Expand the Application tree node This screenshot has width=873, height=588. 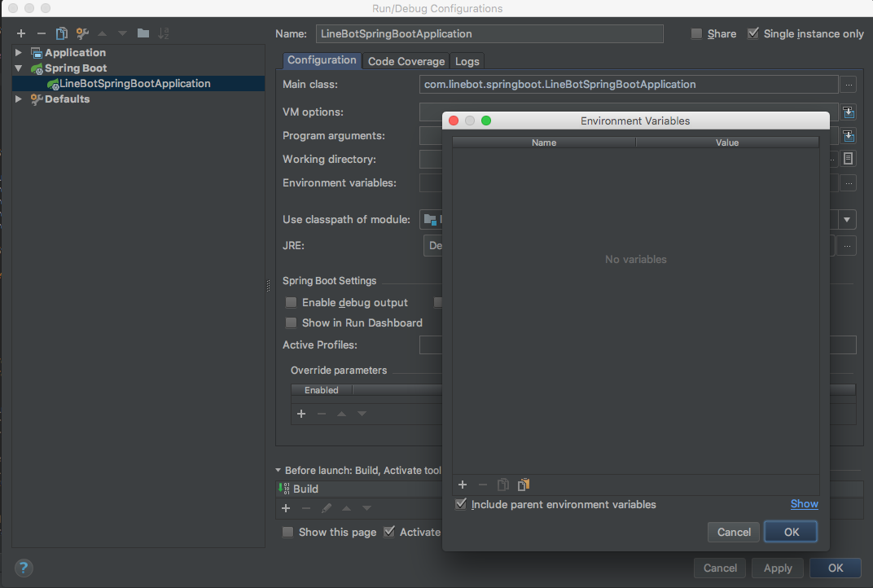pos(19,52)
